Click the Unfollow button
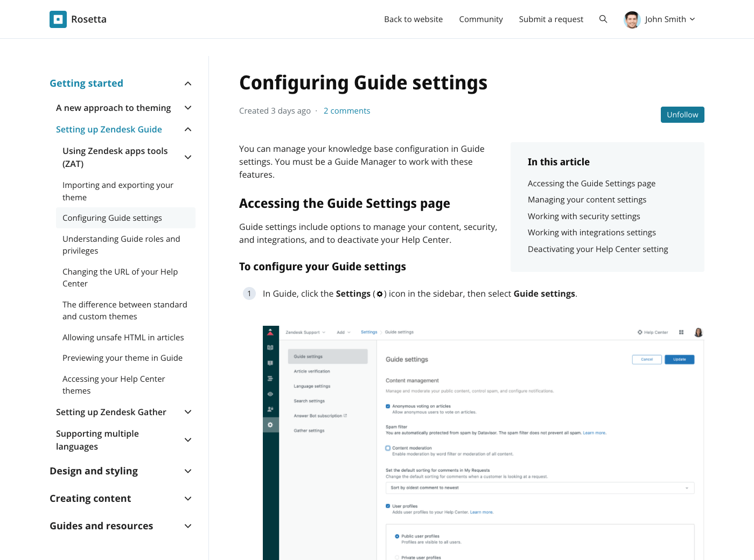 [x=682, y=115]
